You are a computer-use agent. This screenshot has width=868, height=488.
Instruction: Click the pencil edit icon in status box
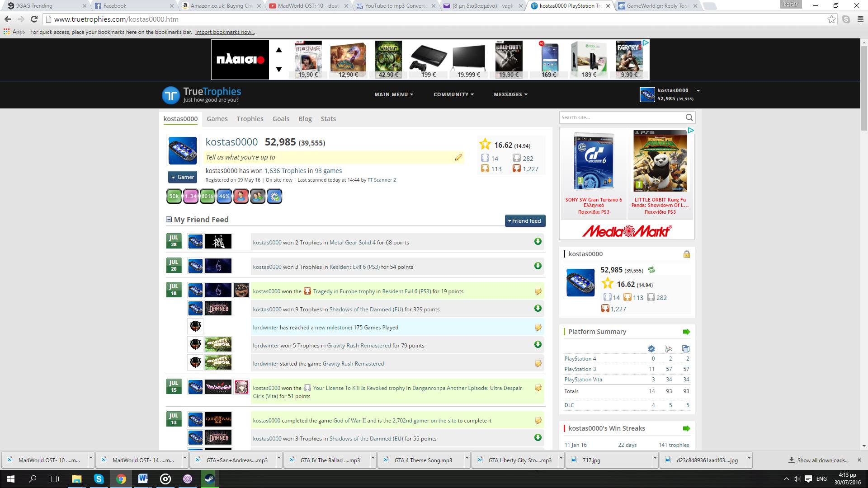click(x=458, y=157)
